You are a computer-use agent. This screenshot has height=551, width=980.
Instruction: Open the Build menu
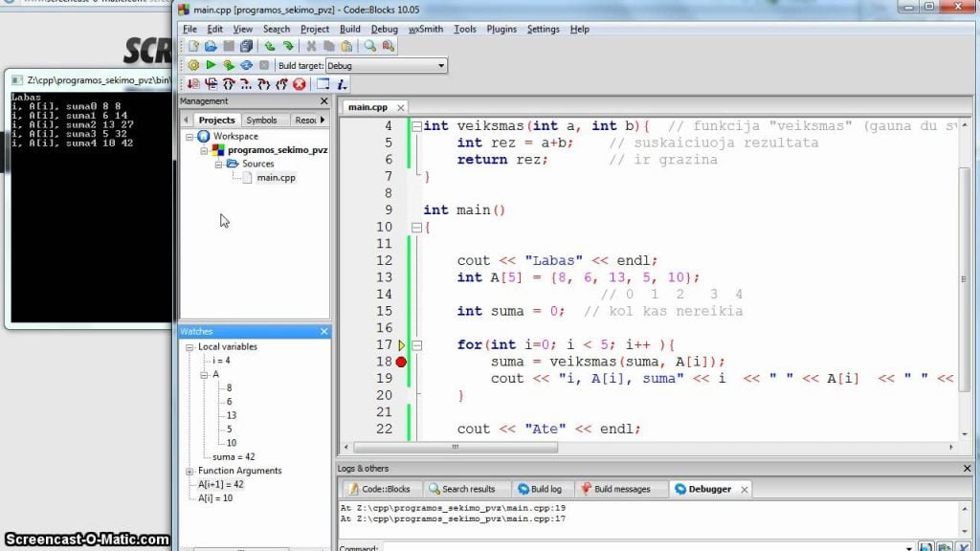[350, 29]
